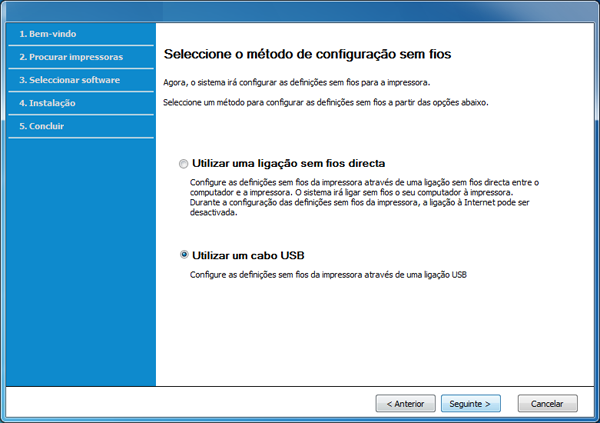
Task: Click the label 'Utilizar uma ligação sem fios directa'
Action: [x=289, y=163]
